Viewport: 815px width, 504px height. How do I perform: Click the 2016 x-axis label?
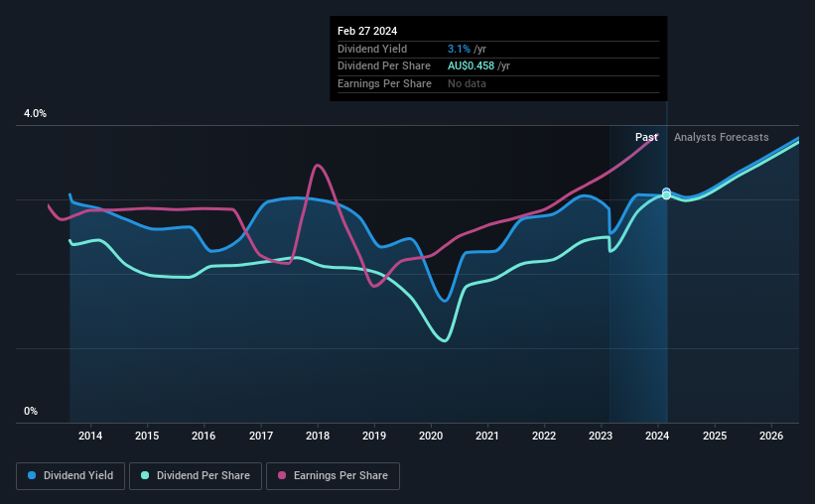click(204, 436)
